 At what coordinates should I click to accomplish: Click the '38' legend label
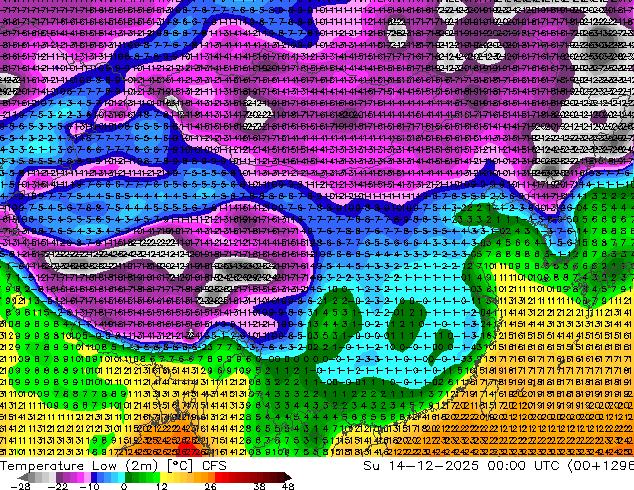[260, 486]
